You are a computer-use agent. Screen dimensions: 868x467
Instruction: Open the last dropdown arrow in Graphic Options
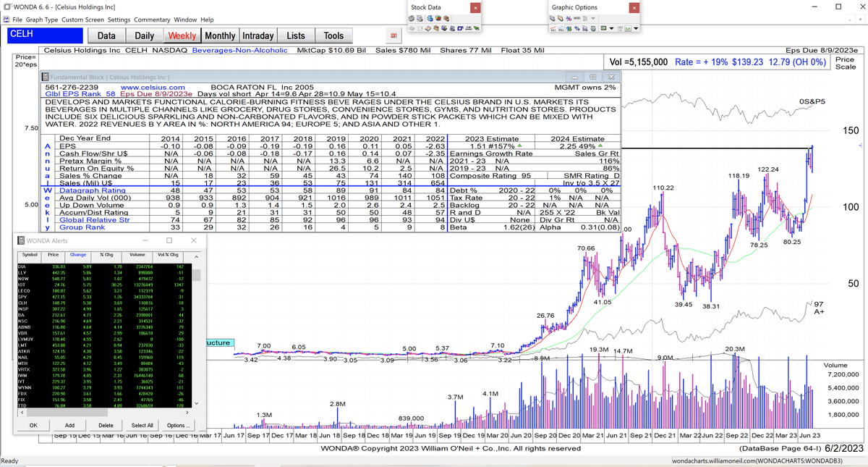(x=636, y=28)
